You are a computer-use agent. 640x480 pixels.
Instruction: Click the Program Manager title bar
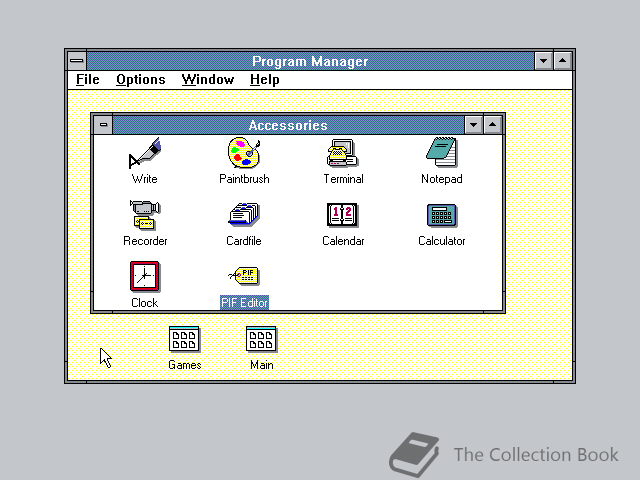[x=310, y=61]
